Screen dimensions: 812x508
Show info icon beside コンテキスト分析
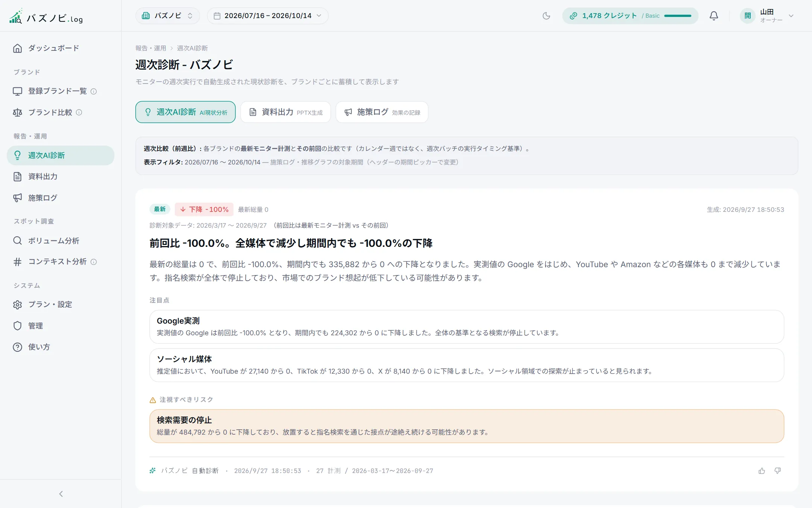pos(94,262)
